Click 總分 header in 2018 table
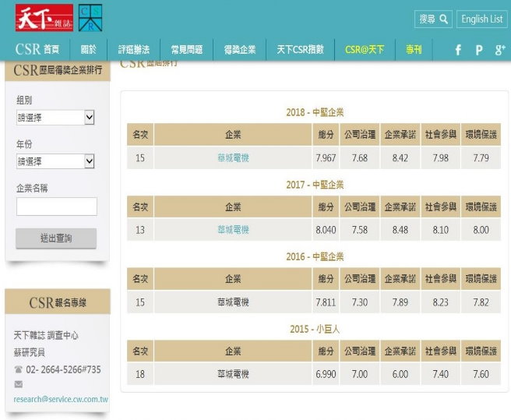Image resolution: width=511 pixels, height=420 pixels. pos(326,134)
